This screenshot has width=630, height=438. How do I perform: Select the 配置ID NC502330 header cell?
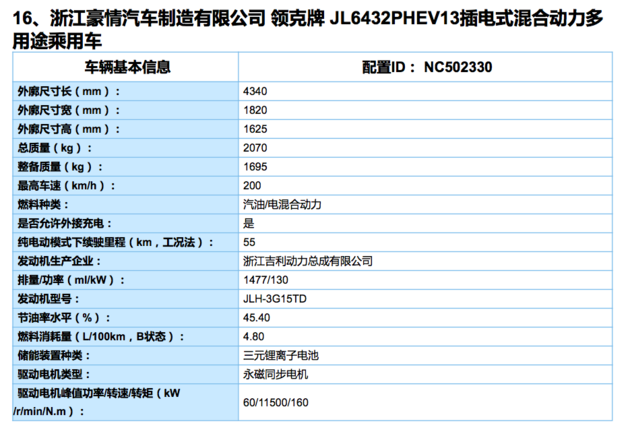tap(427, 67)
